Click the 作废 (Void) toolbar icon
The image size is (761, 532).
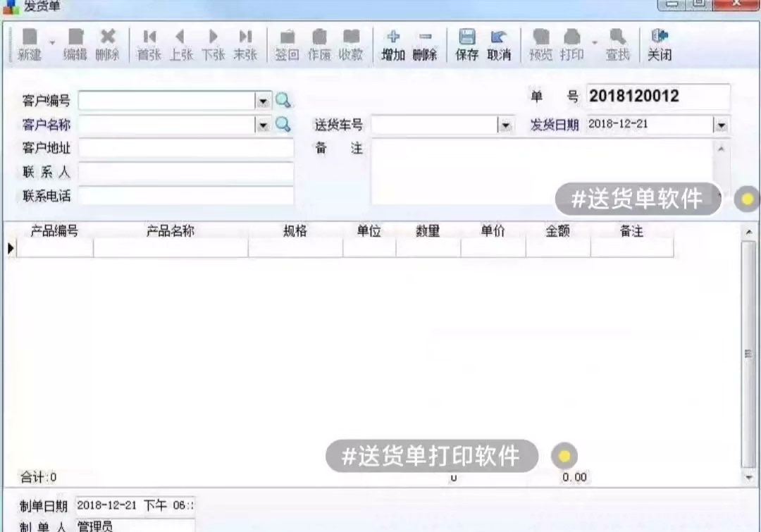[x=319, y=44]
